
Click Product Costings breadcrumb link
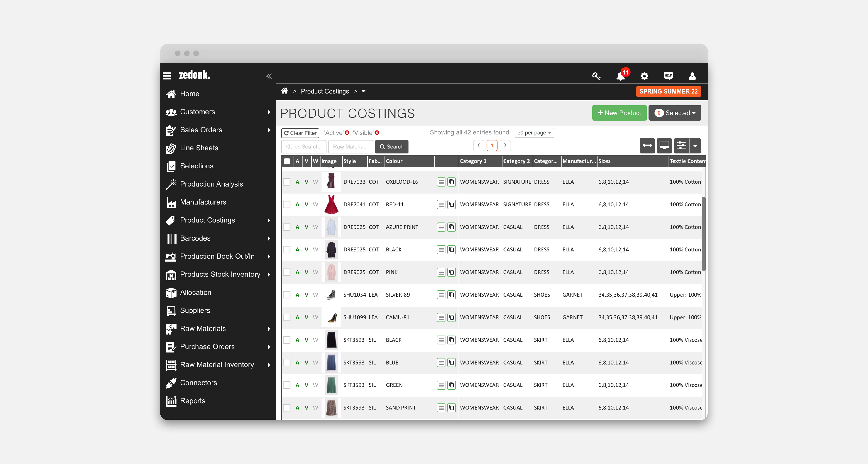point(325,91)
